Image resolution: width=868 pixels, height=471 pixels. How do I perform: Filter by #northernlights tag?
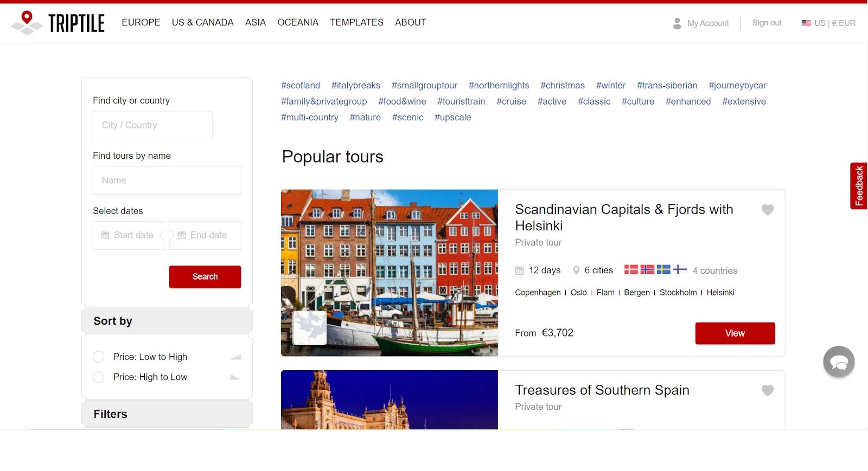499,86
